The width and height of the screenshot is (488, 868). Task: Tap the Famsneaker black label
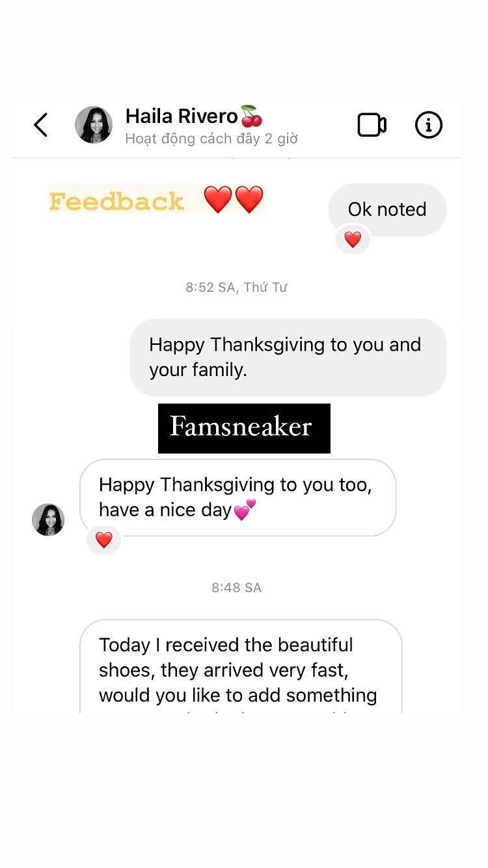coord(244,428)
